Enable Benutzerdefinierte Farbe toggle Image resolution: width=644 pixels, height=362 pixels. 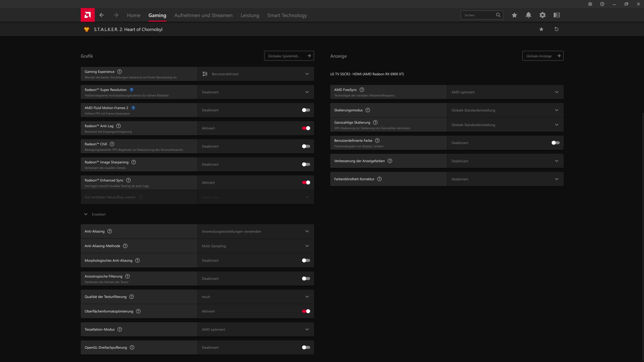(555, 143)
